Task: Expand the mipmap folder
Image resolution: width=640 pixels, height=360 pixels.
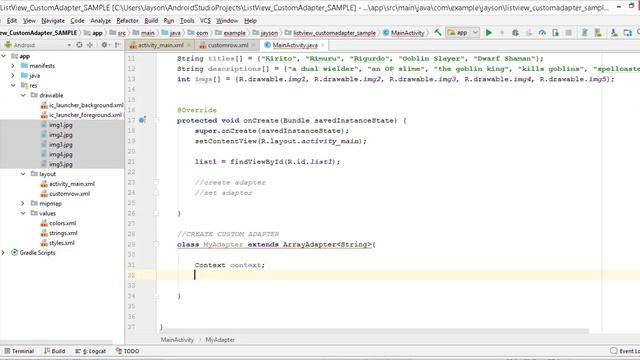Action: 23,203
